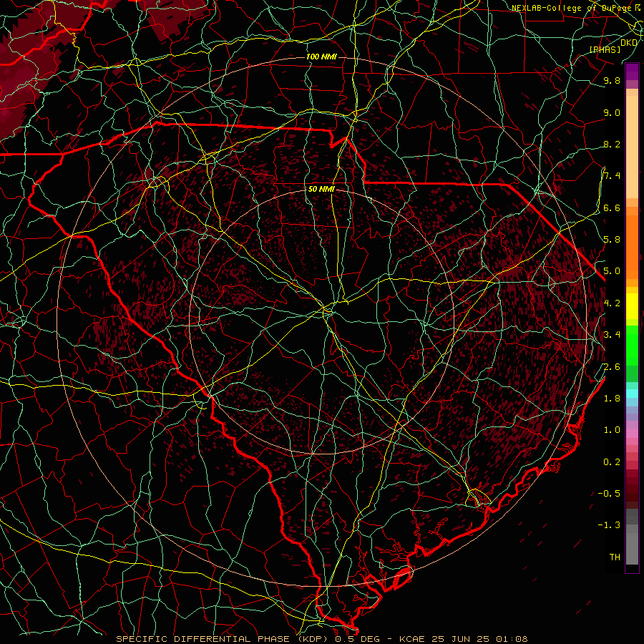Click the 1.0 value on the legend
This screenshot has height=644, width=644.
point(612,430)
